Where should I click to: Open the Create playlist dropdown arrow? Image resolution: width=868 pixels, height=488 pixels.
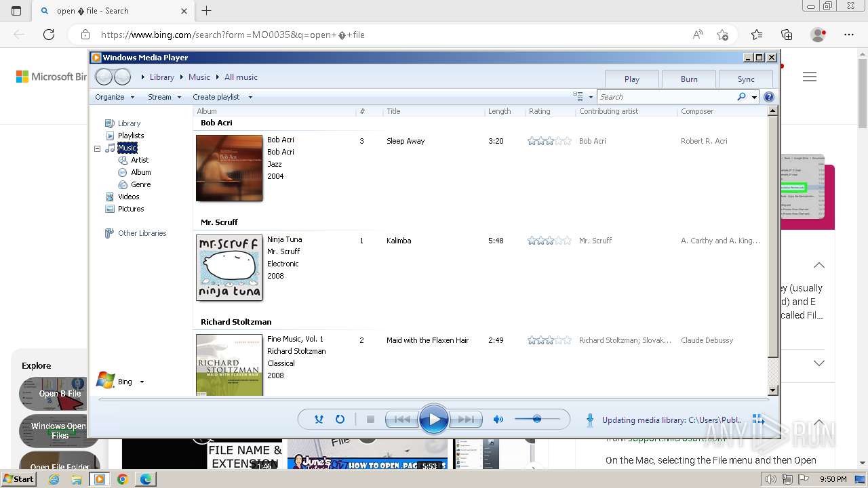(250, 97)
